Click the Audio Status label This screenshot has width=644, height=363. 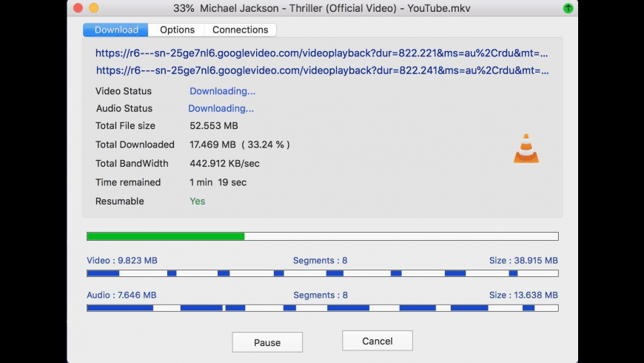(x=124, y=109)
